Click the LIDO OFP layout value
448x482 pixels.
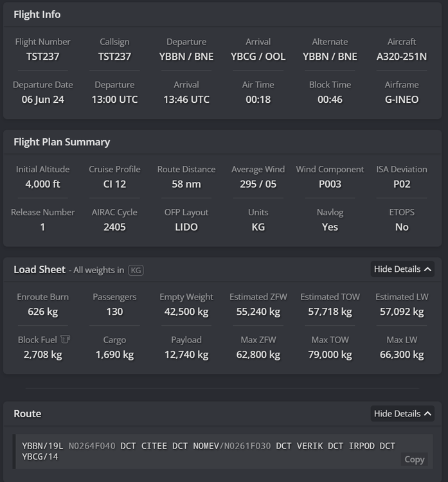click(186, 227)
